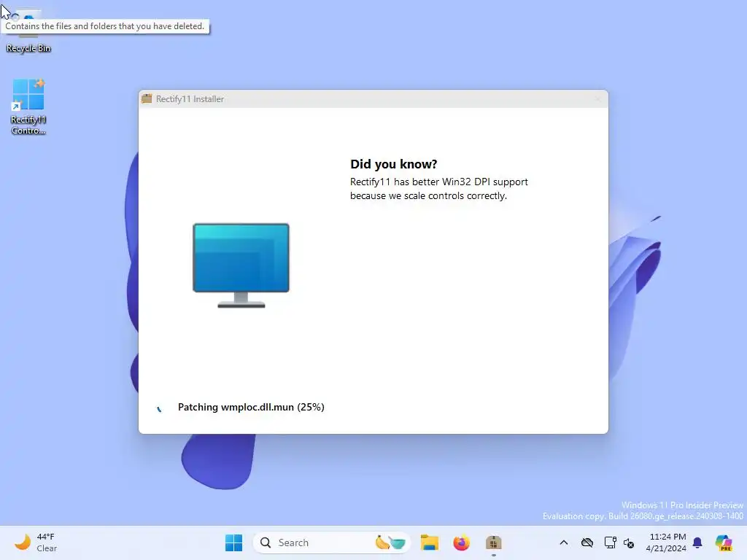
Task: Click the loading spinner beside Patching status
Action: click(x=159, y=408)
